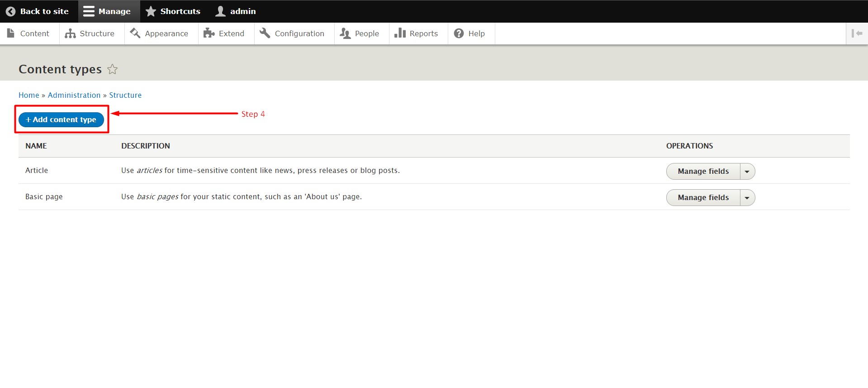
Task: Switch toolbar to vertical orientation
Action: (857, 34)
